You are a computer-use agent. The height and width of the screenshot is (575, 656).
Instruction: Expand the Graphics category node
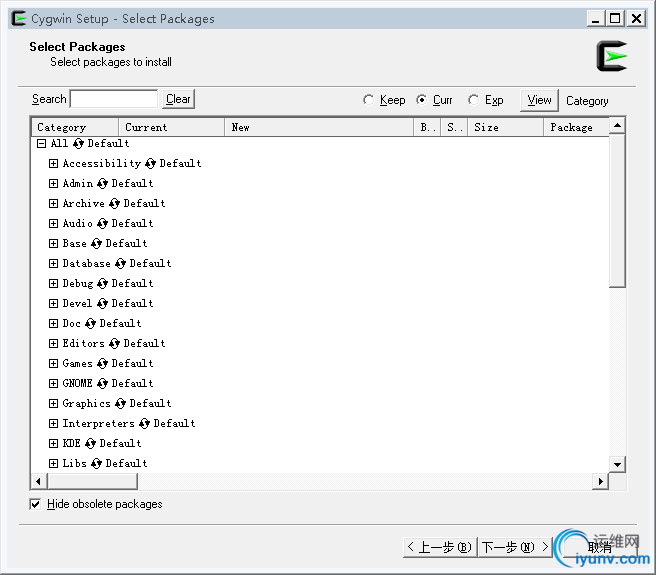[53, 404]
